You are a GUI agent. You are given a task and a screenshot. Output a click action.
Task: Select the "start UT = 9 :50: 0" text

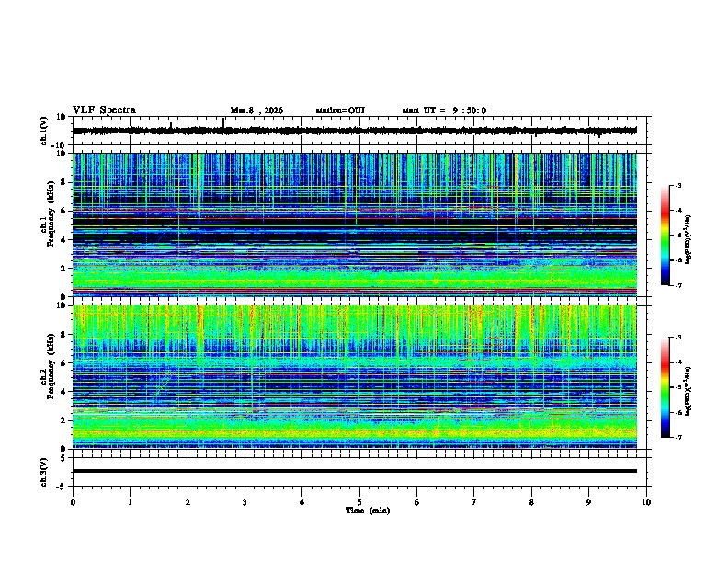(x=444, y=110)
